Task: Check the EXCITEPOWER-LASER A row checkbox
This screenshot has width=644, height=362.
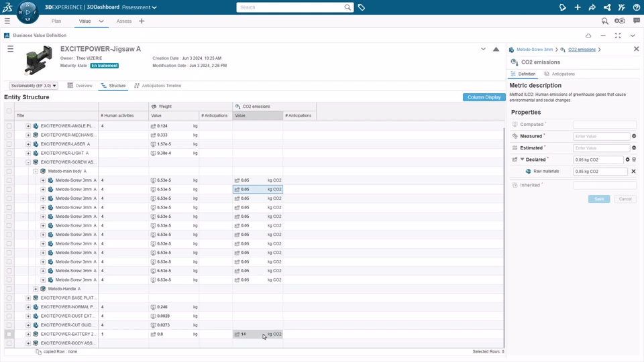Action: tap(9, 144)
